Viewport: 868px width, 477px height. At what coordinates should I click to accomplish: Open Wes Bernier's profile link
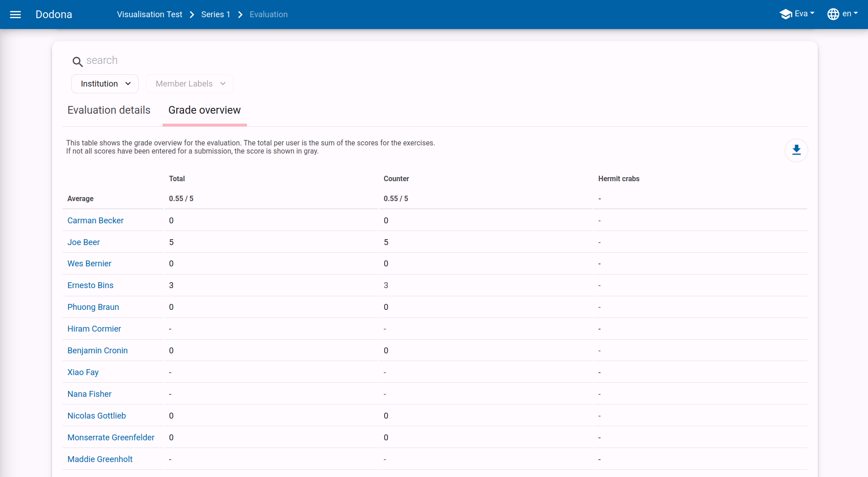(x=89, y=264)
